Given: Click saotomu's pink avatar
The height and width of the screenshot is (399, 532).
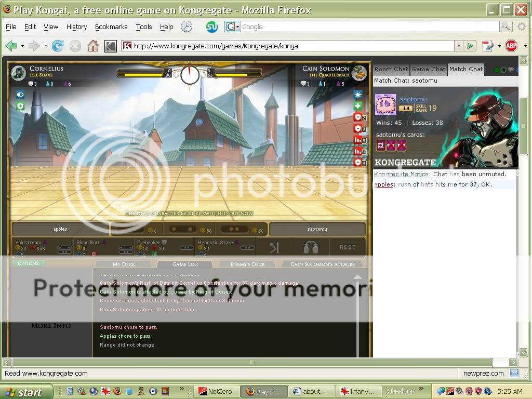Looking at the screenshot, I should pyautogui.click(x=385, y=104).
